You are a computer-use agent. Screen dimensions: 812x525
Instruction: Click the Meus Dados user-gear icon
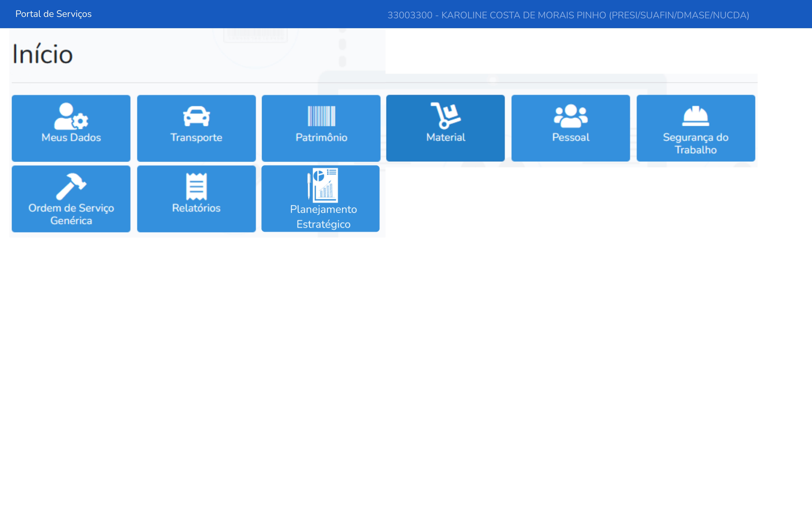point(71,116)
